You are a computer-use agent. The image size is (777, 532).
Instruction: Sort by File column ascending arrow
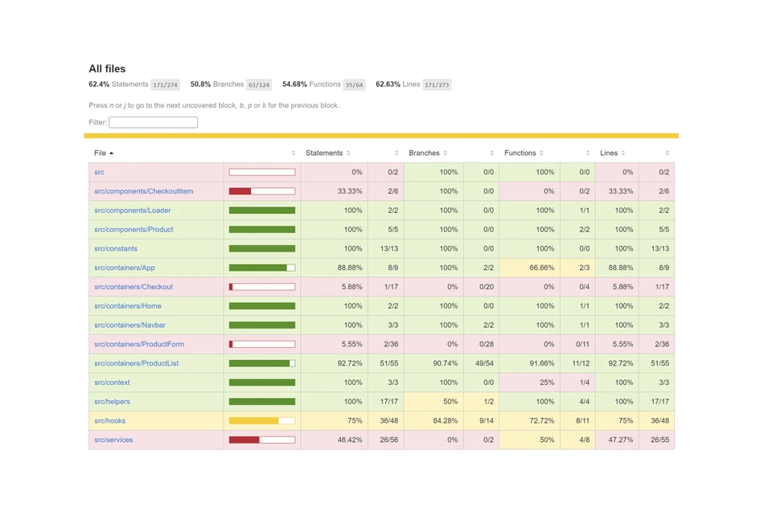pos(112,153)
